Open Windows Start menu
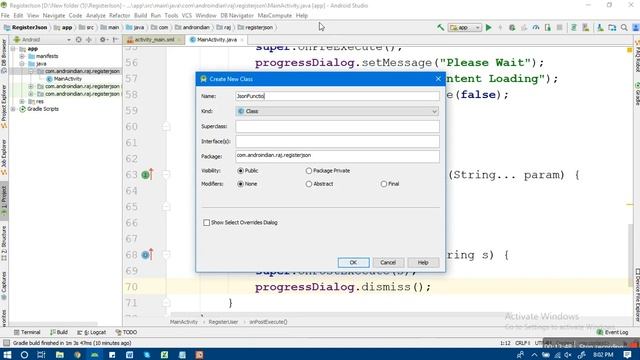The height and width of the screenshot is (360, 640). (x=7, y=355)
